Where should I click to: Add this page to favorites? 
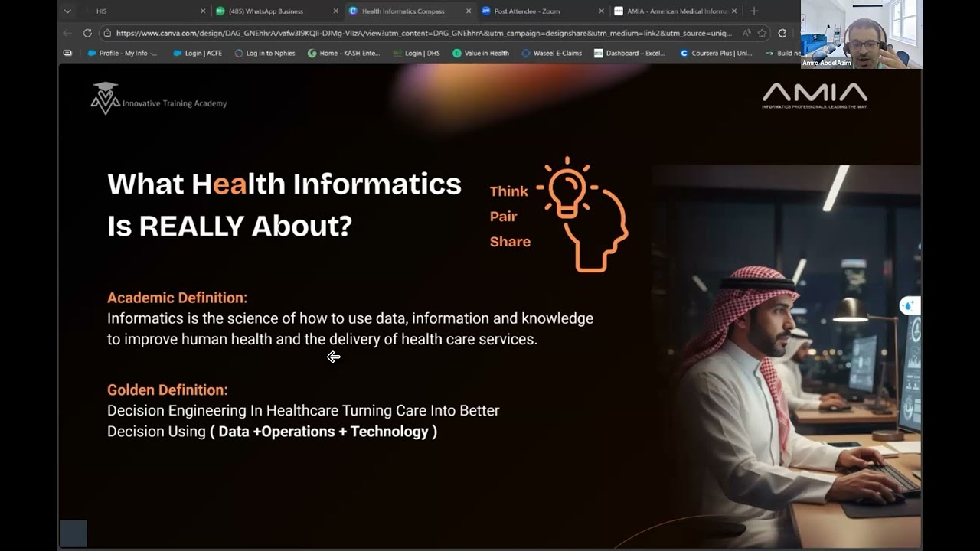[x=763, y=33]
